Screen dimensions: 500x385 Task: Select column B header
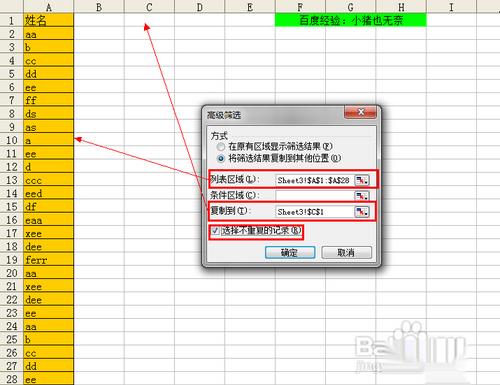coord(99,7)
